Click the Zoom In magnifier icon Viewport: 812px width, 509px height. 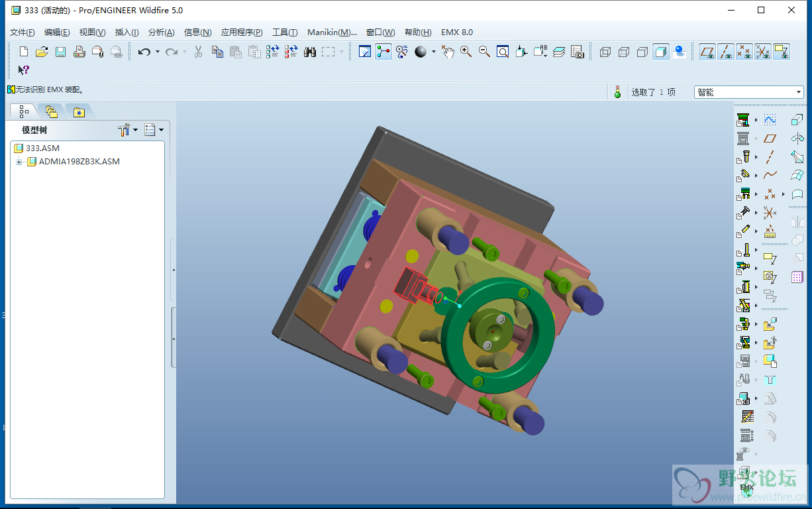pos(466,52)
